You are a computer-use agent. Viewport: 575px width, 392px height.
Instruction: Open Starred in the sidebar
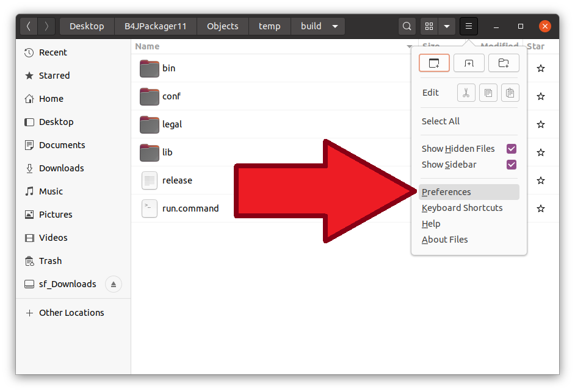(73, 76)
